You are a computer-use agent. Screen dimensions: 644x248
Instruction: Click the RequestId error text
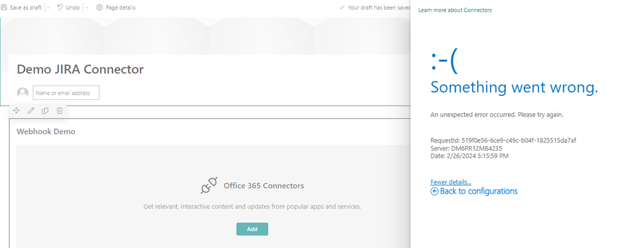(x=503, y=140)
